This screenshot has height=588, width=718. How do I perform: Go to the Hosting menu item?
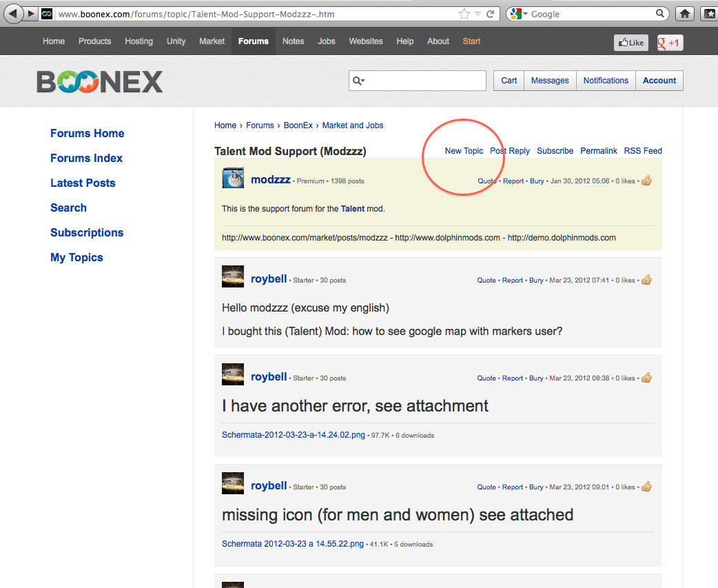coord(139,41)
